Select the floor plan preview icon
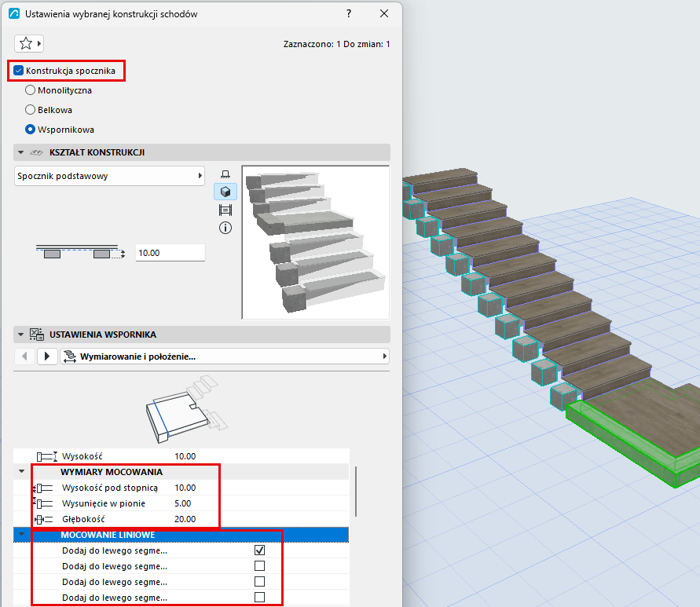 point(225,174)
